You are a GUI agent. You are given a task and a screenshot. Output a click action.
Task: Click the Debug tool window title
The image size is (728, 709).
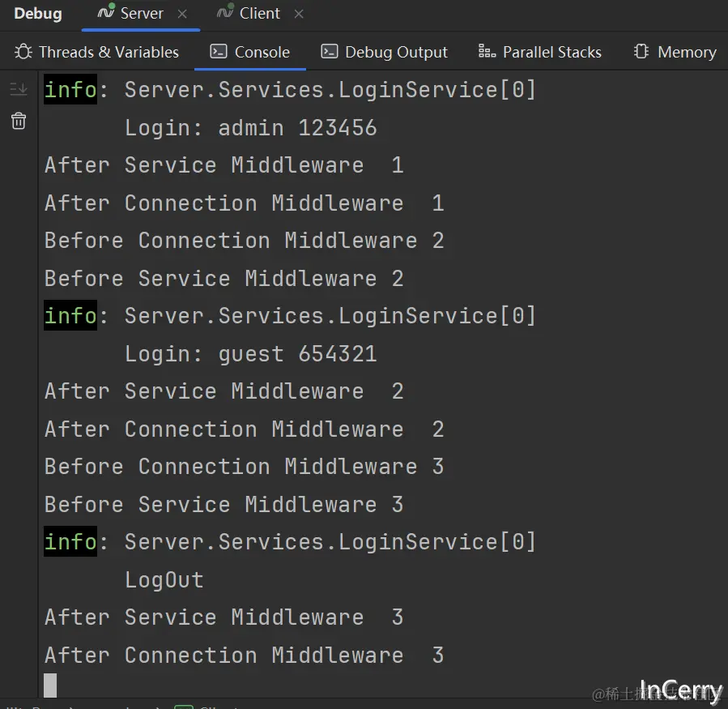(38, 14)
